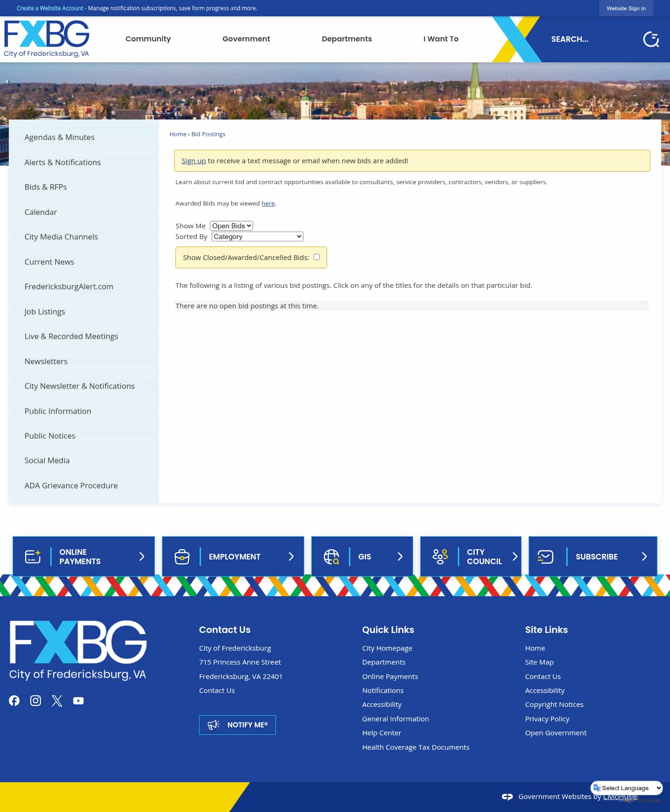Screen dimensions: 670x812
Task: Open the X (Twitter) icon in footer
Action: coord(57,700)
